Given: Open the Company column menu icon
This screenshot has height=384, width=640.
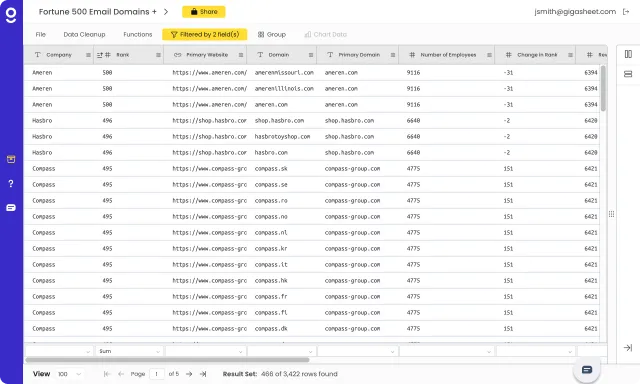Looking at the screenshot, I should pos(88,55).
